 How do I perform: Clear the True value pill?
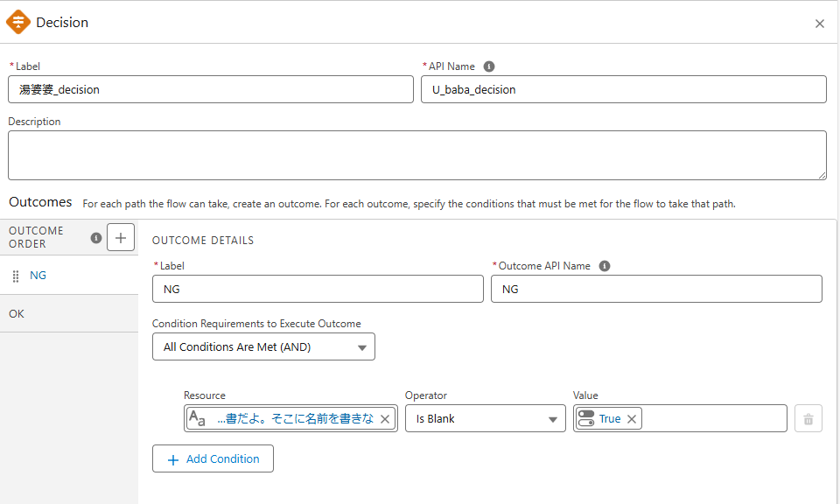pos(632,419)
